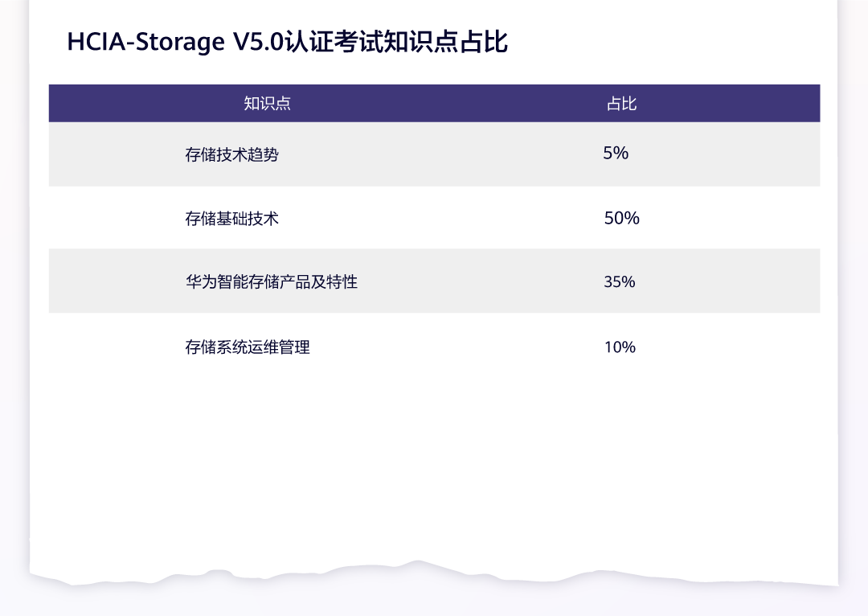Viewport: 868px width, 616px height.
Task: Select the 知识点 column header
Action: pos(268,104)
